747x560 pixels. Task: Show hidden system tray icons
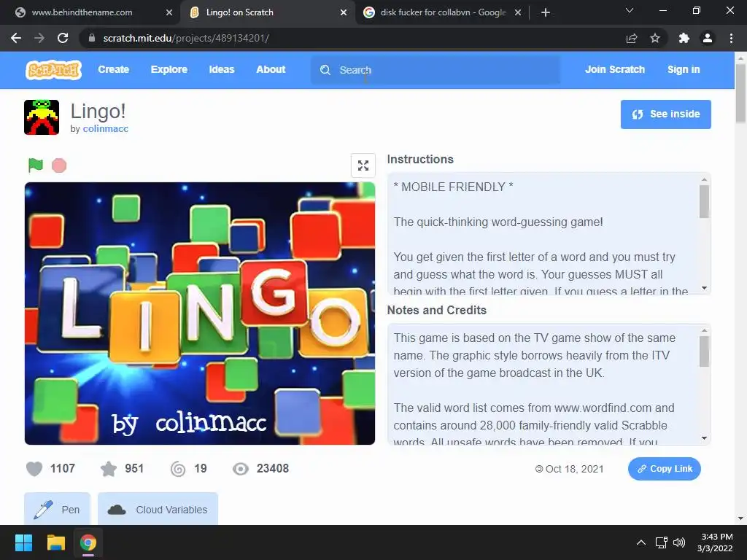point(641,542)
